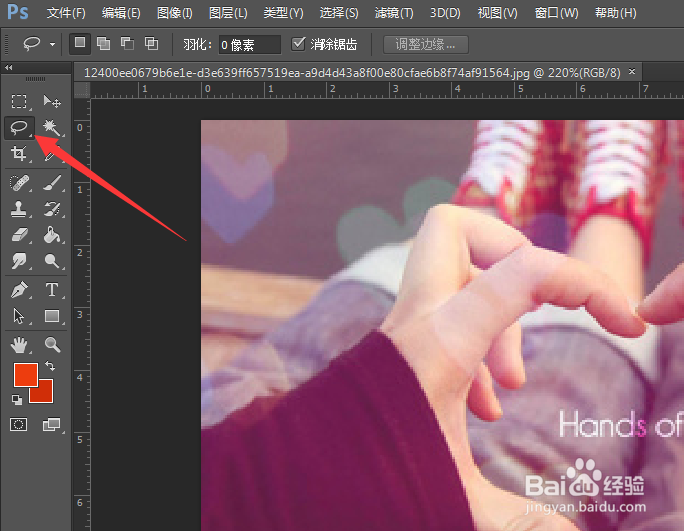Select the Path Selection tool
684x531 pixels.
tap(19, 316)
